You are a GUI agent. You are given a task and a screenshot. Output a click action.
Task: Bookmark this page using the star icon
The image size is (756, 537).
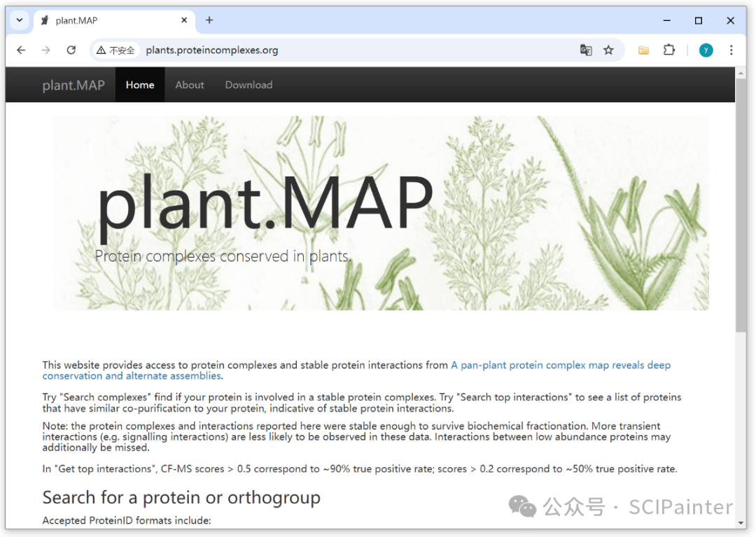(x=609, y=50)
